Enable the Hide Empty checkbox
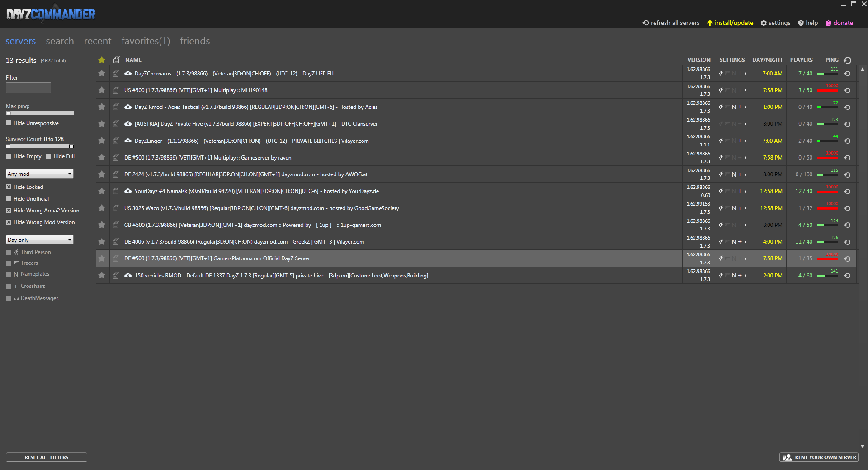 pos(9,156)
